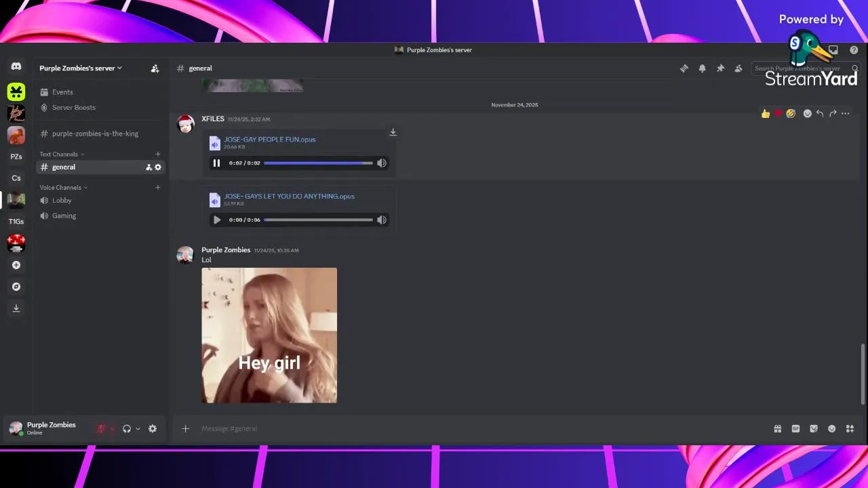
Task: Open headphone output options arrow
Action: click(x=138, y=429)
